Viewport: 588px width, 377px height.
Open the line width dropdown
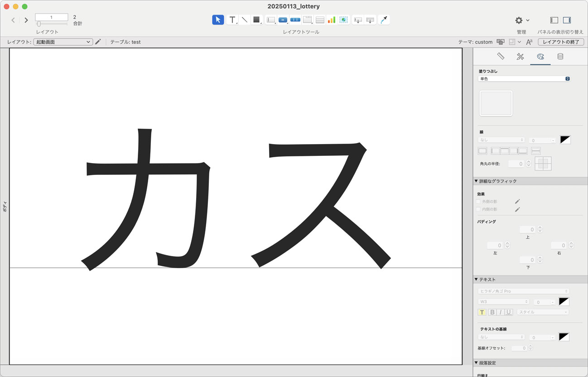click(x=543, y=140)
